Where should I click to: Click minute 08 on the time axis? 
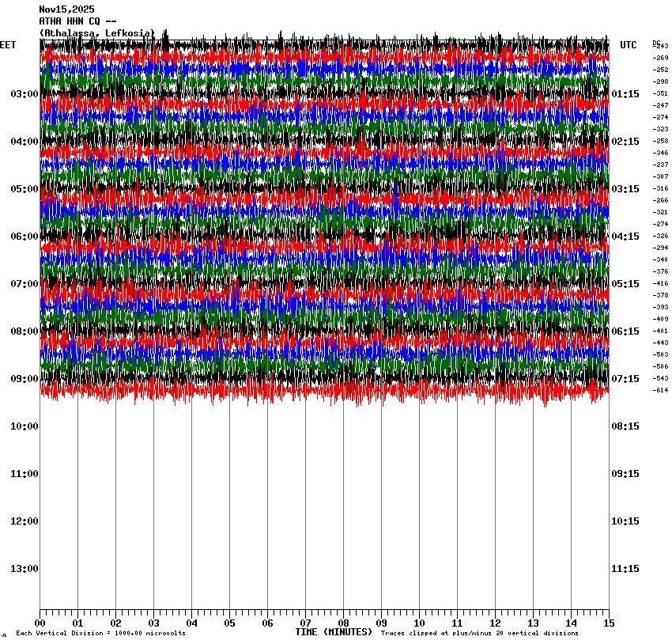(x=343, y=623)
